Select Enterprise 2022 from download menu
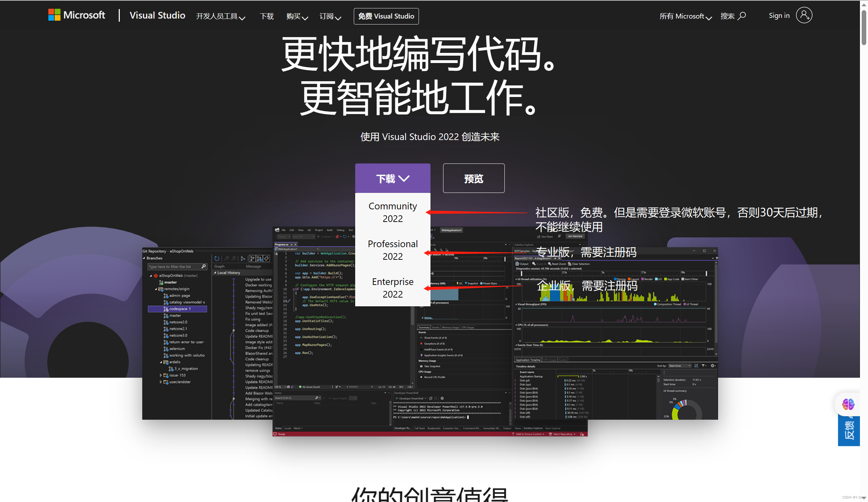The height and width of the screenshot is (502, 868). click(393, 288)
